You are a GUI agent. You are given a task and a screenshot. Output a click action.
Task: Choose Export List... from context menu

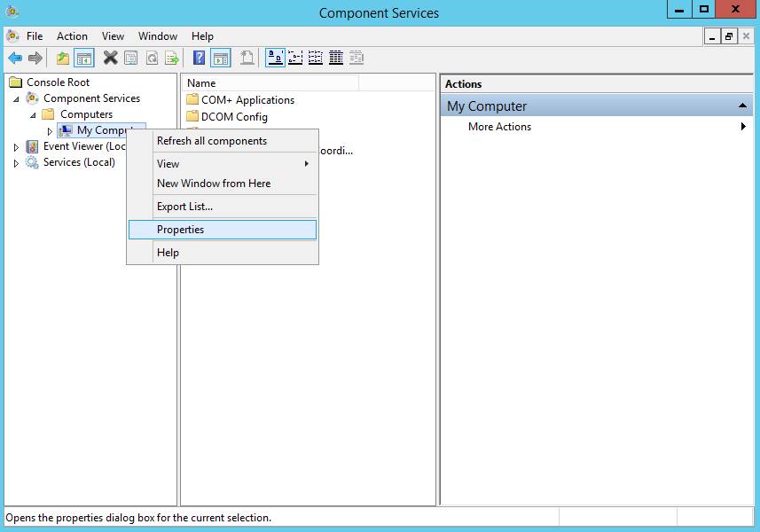(x=223, y=207)
